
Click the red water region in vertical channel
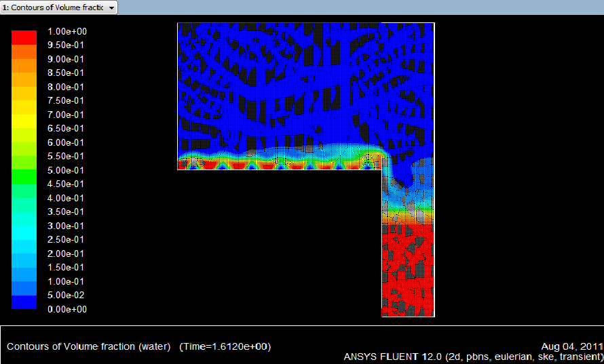tap(408, 269)
